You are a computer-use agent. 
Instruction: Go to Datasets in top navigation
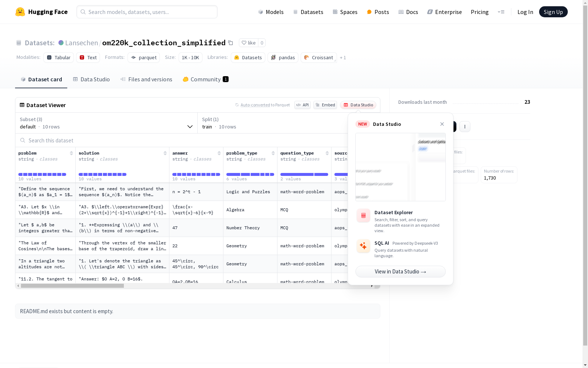click(x=308, y=12)
